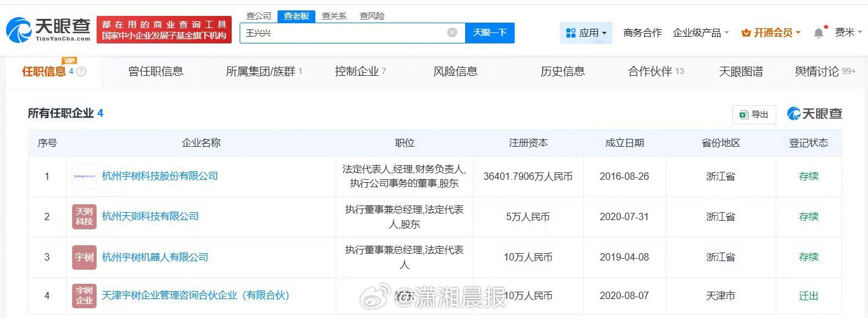Open the 商务合作 link
The width and height of the screenshot is (868, 318).
tap(642, 33)
